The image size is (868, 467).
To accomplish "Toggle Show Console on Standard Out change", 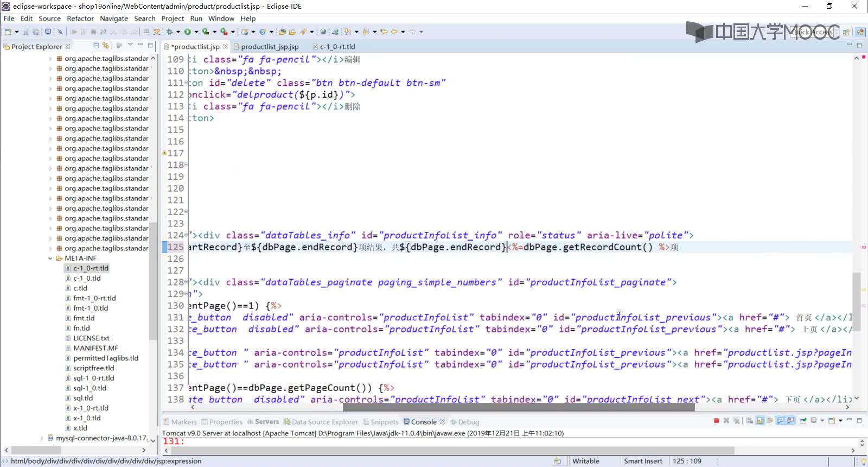I will coord(780,421).
